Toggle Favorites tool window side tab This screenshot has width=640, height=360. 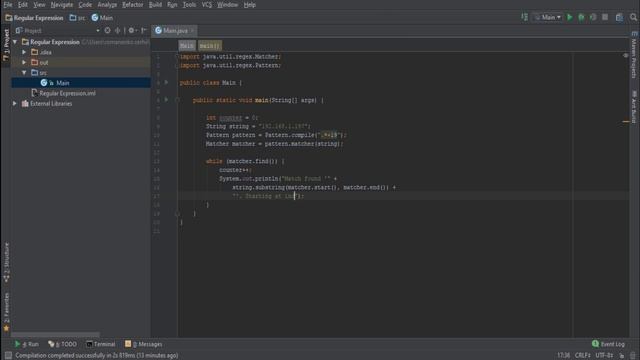click(6, 312)
